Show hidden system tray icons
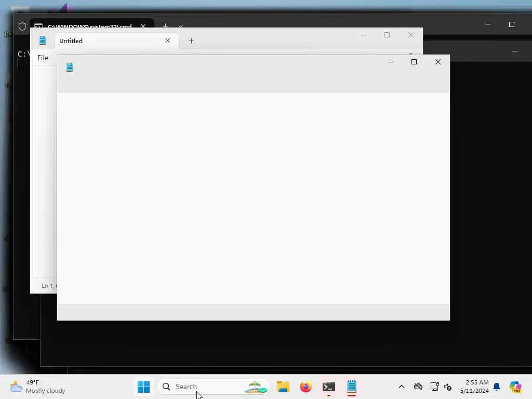The image size is (532, 399). (x=402, y=387)
